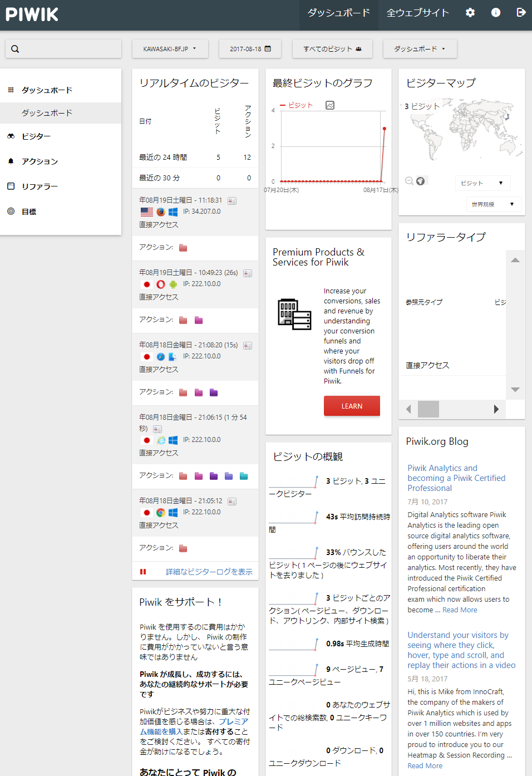Click the referrer widget scroll-down arrow

(x=515, y=390)
